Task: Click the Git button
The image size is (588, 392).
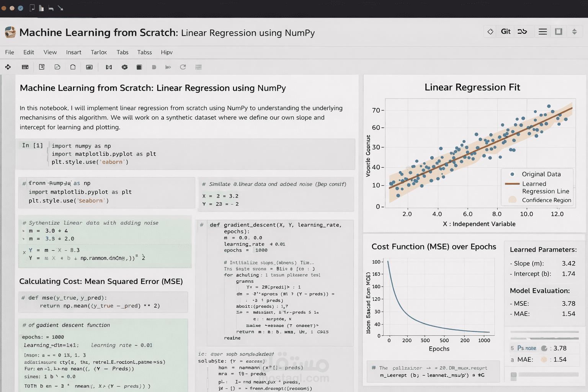Action: [505, 32]
